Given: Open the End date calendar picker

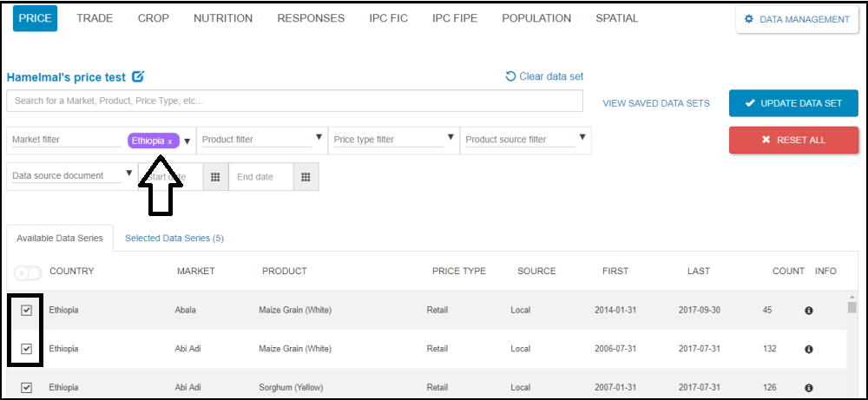Looking at the screenshot, I should pos(306,176).
